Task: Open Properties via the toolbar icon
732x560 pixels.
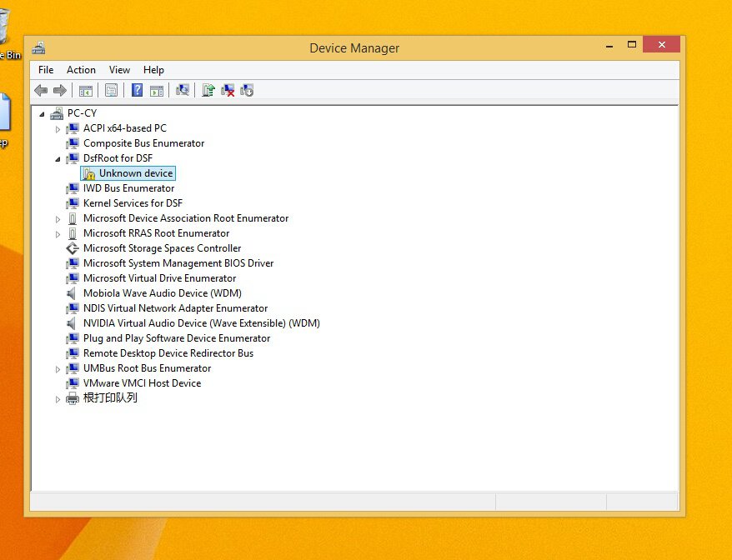Action: [x=111, y=90]
